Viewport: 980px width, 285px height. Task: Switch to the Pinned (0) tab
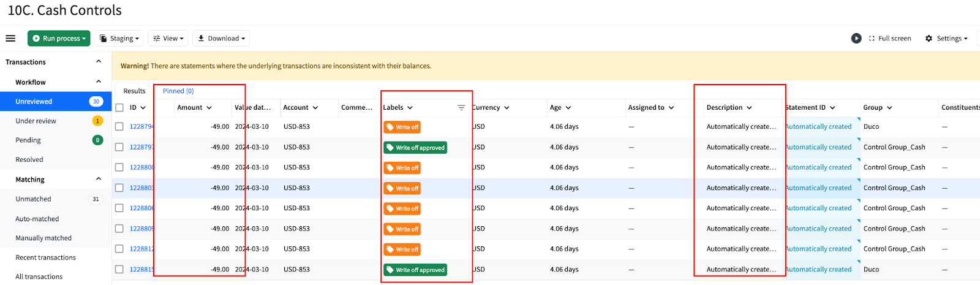(178, 91)
